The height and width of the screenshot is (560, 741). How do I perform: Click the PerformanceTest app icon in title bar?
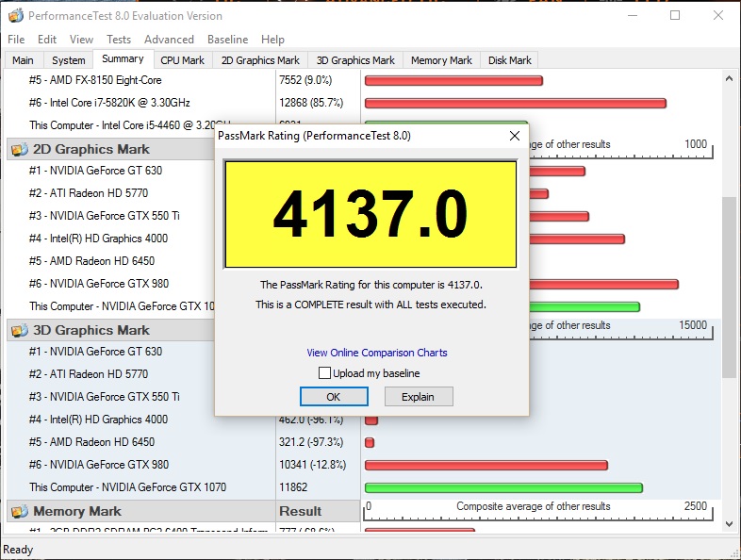point(15,16)
